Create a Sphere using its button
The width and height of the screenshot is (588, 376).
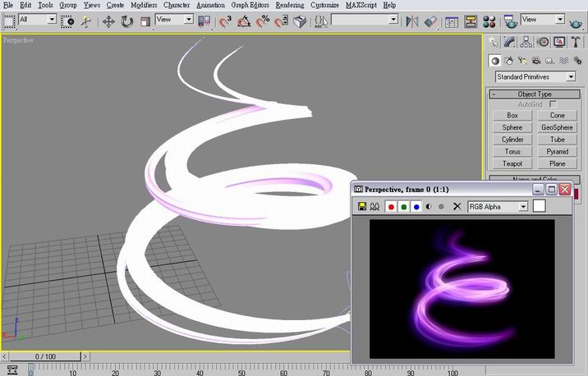pos(512,127)
